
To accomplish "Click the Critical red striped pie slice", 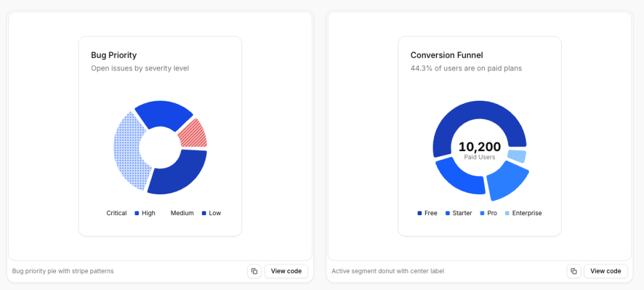I will point(192,133).
